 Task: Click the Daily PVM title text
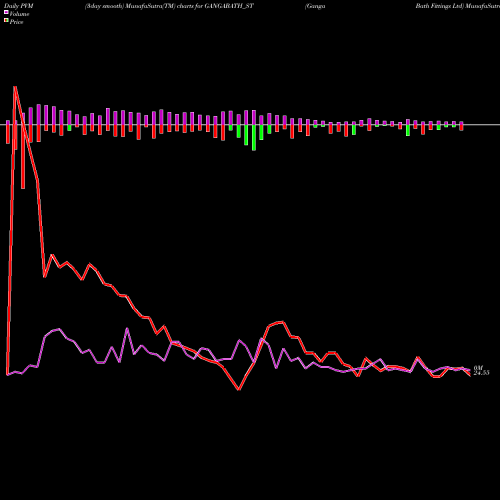point(19,6)
